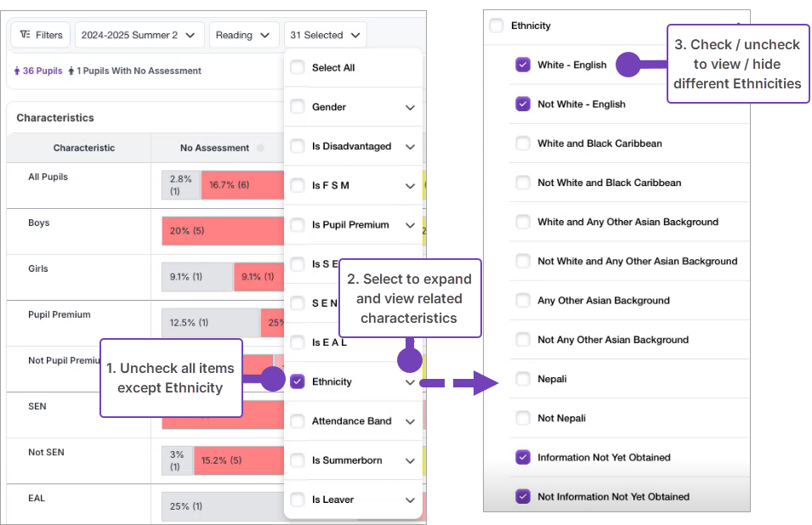812x525 pixels.
Task: Open the Reading subject dropdown
Action: tap(244, 35)
